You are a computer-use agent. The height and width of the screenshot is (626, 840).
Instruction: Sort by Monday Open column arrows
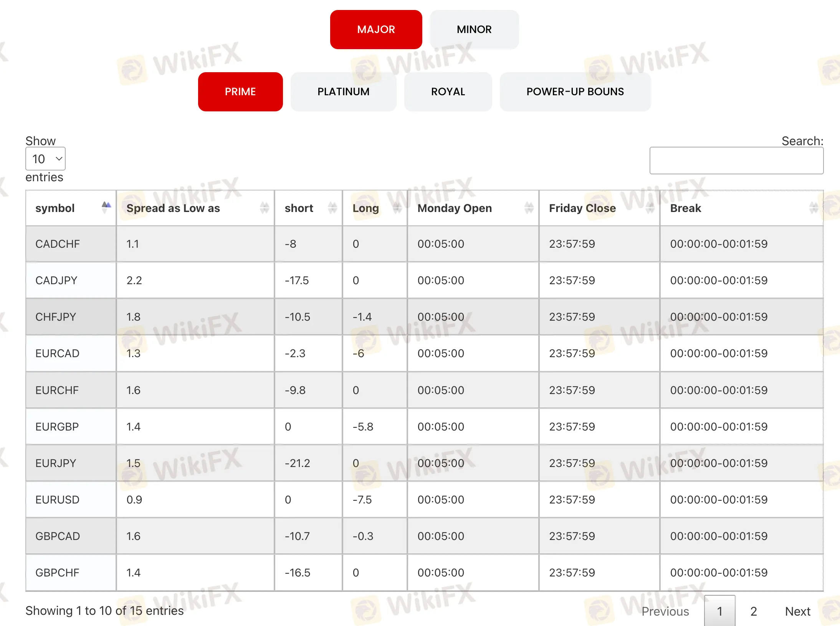(529, 208)
